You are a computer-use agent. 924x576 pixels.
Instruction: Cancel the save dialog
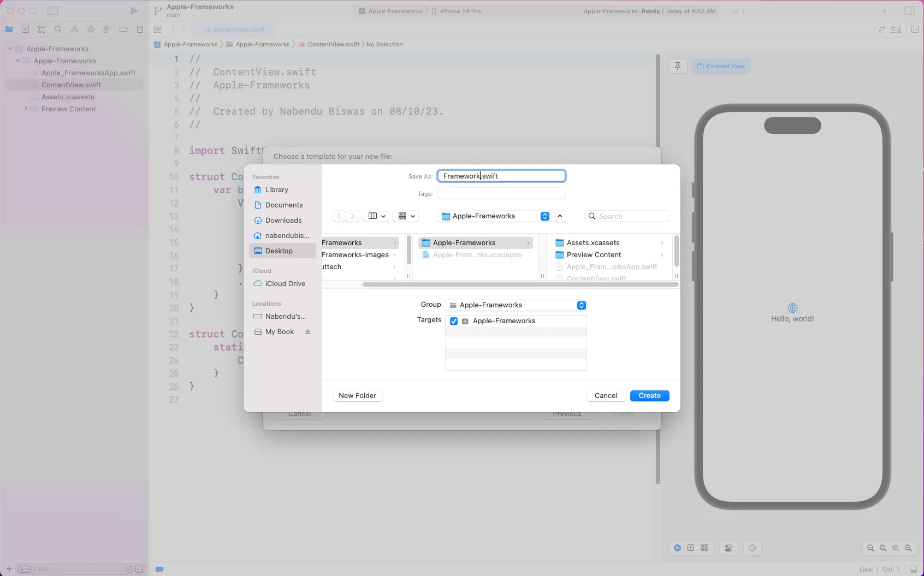click(606, 396)
